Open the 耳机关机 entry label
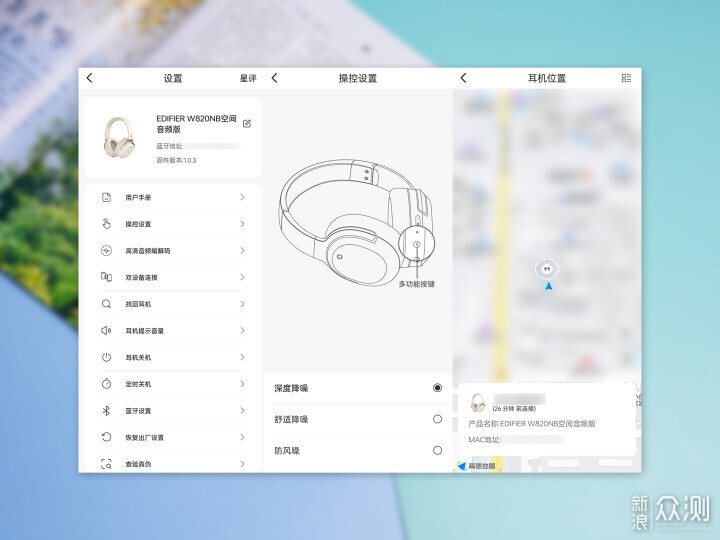Viewport: 720px width, 540px height. click(138, 358)
